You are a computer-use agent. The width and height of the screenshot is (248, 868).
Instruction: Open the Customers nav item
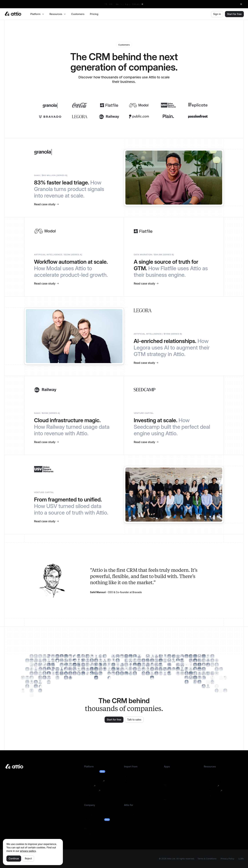pos(78,14)
